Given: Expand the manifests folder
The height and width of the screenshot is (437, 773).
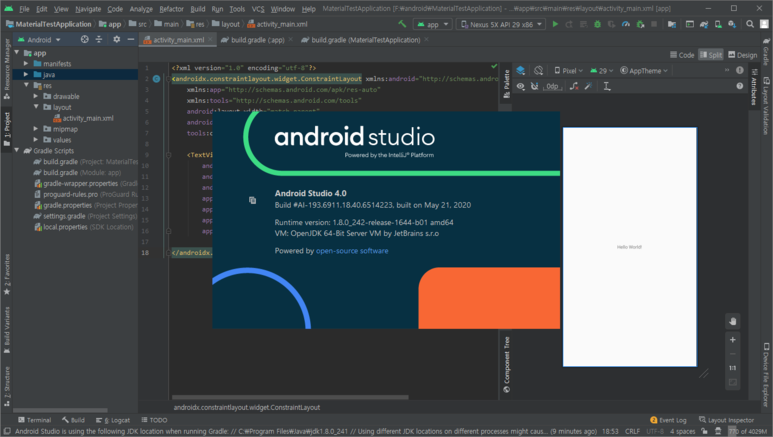Looking at the screenshot, I should [26, 64].
